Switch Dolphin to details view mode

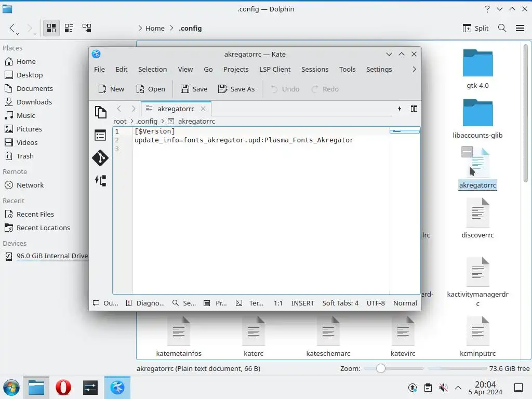(x=87, y=28)
